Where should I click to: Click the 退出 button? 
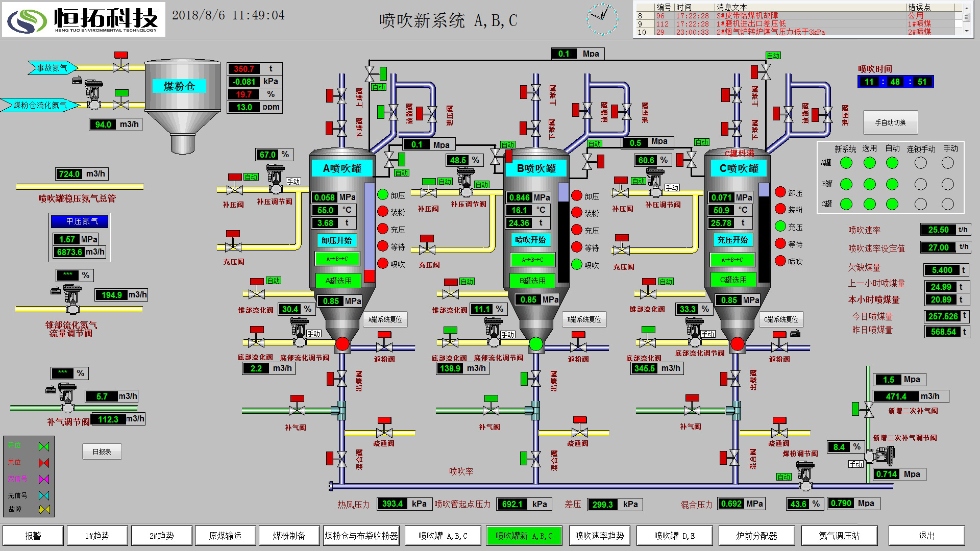pos(927,536)
